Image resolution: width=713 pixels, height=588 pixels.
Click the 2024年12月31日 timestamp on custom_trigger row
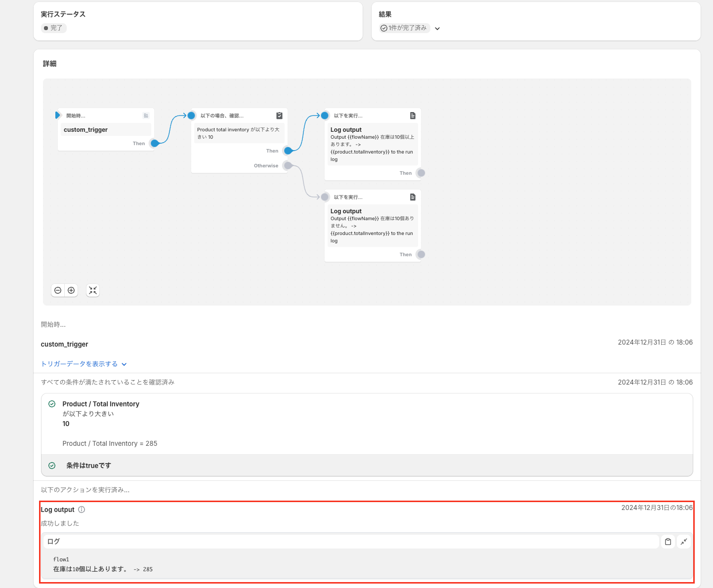tap(655, 342)
